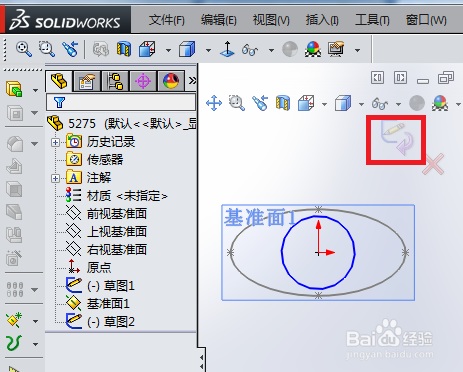Select the 5275 part root node
This screenshot has height=372, width=463.
pos(121,124)
